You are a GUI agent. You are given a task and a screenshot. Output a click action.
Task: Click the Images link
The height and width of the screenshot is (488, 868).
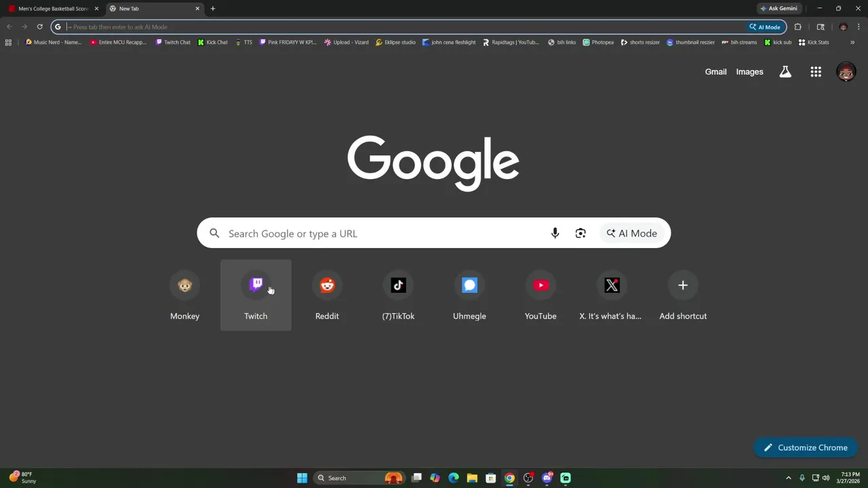click(749, 72)
